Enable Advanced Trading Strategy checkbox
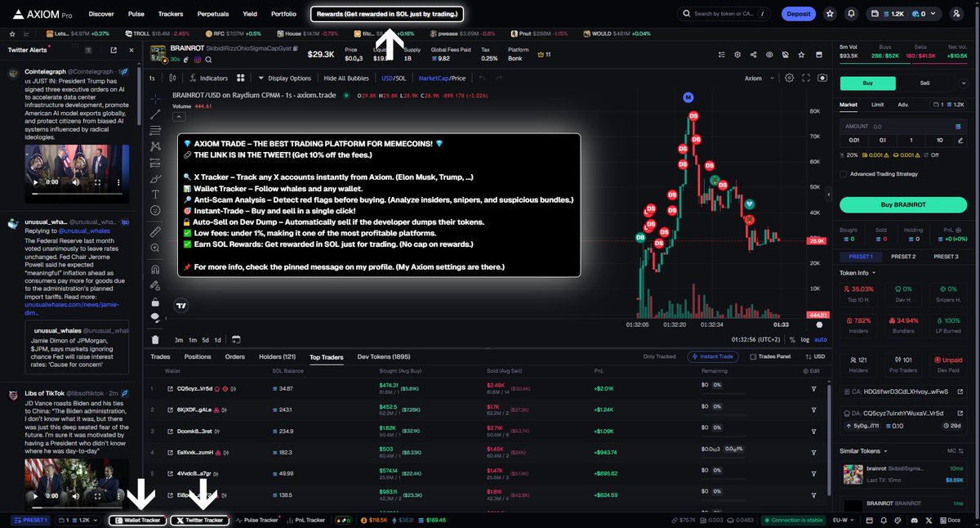The image size is (980, 528). [844, 173]
